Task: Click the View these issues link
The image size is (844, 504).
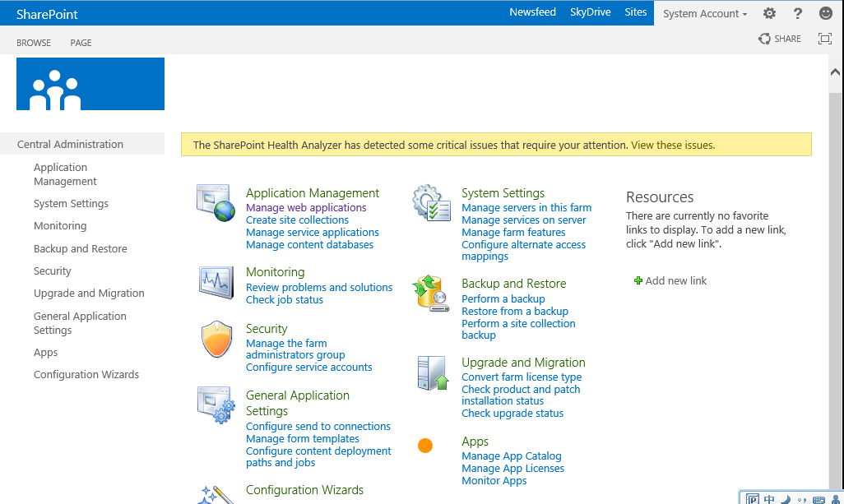Action: (672, 146)
